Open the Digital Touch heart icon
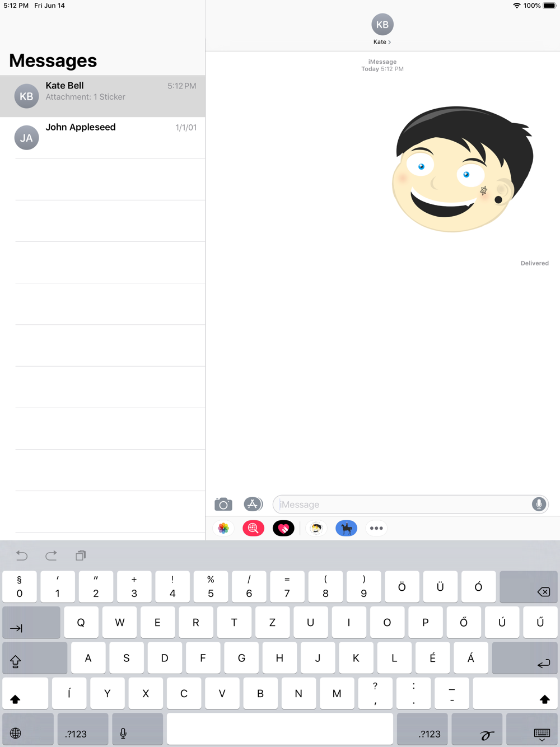 pyautogui.click(x=283, y=528)
